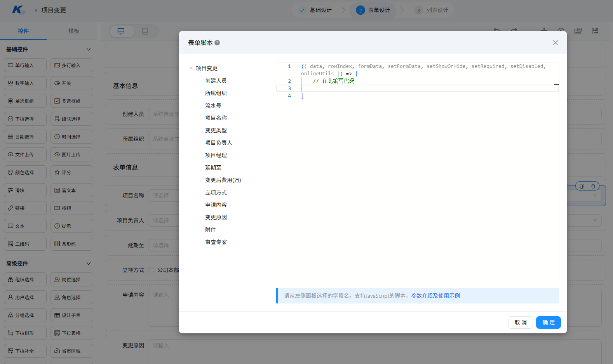Click the K logo in top-left corner
Viewport: 613px width, 364px height.
[x=18, y=10]
